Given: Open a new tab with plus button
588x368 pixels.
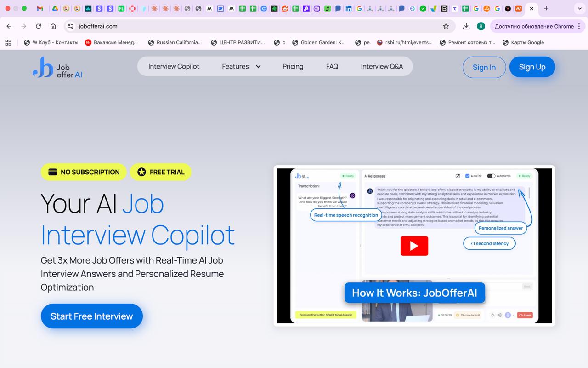Looking at the screenshot, I should pyautogui.click(x=546, y=8).
